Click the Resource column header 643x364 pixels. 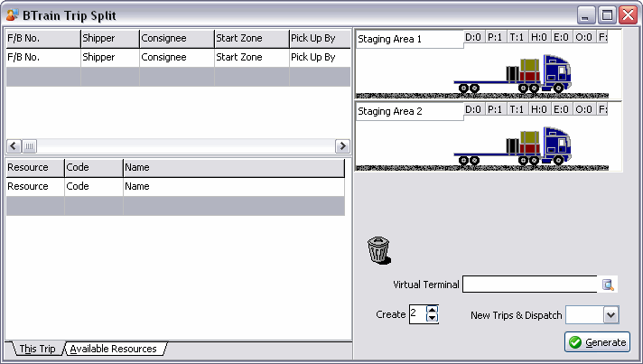coord(35,168)
